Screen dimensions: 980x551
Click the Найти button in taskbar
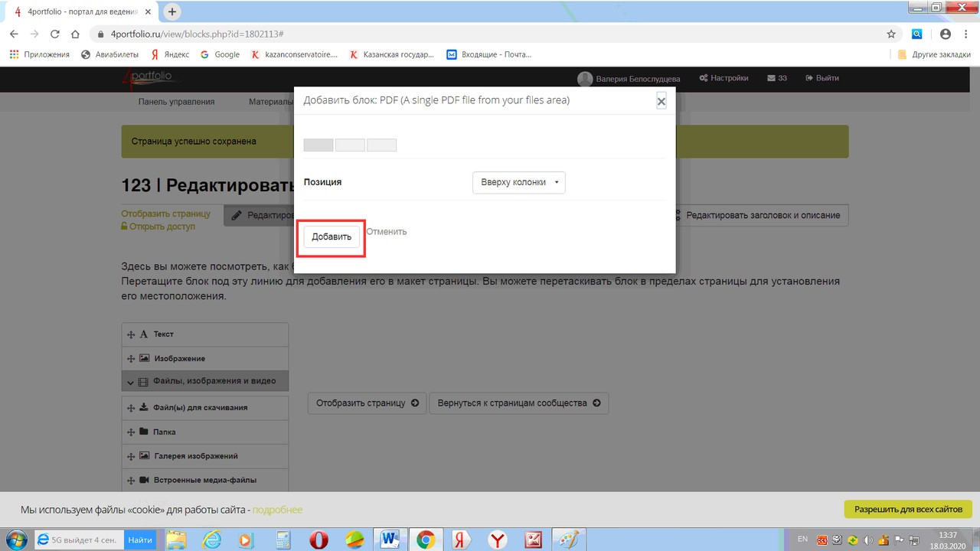click(140, 540)
